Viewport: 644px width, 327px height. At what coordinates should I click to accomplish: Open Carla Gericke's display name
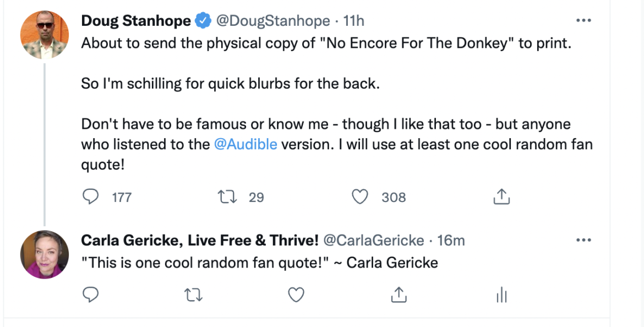click(x=200, y=241)
